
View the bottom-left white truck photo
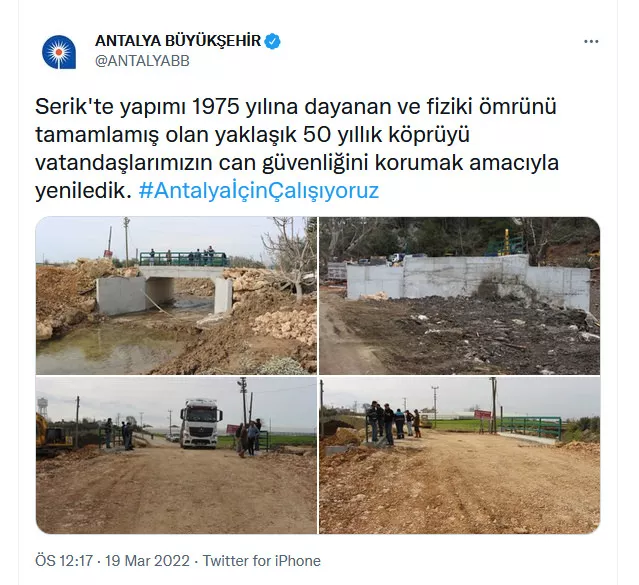(176, 455)
